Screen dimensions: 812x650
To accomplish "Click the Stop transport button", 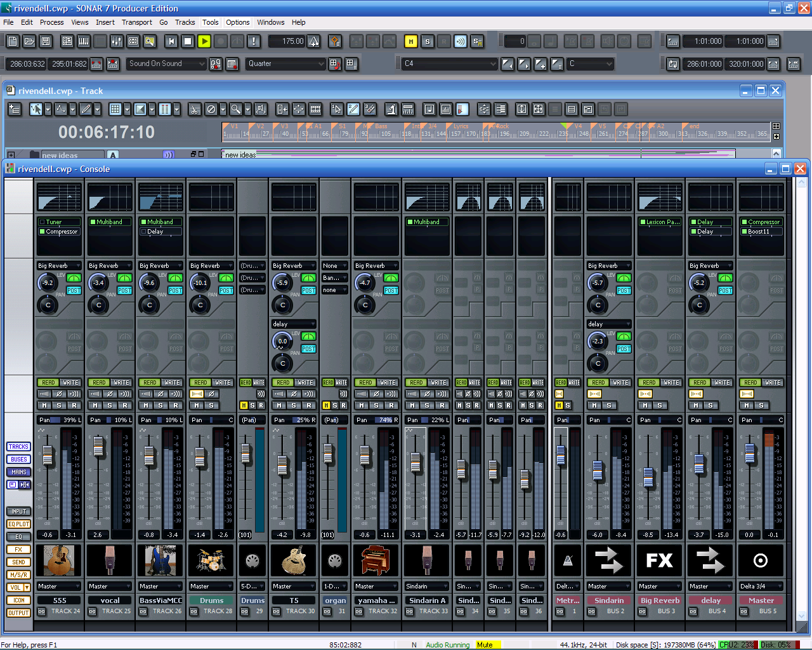I will tap(188, 41).
